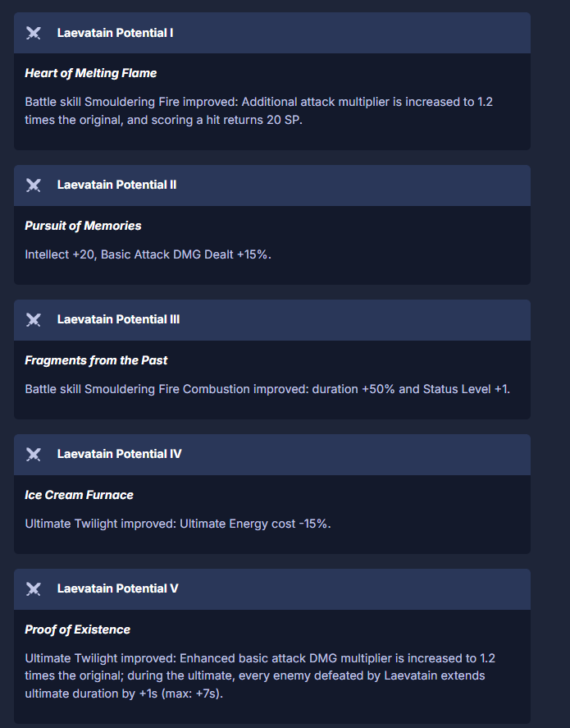The width and height of the screenshot is (570, 728).
Task: Collapse the Laevatain Potential I header bar
Action: click(272, 33)
